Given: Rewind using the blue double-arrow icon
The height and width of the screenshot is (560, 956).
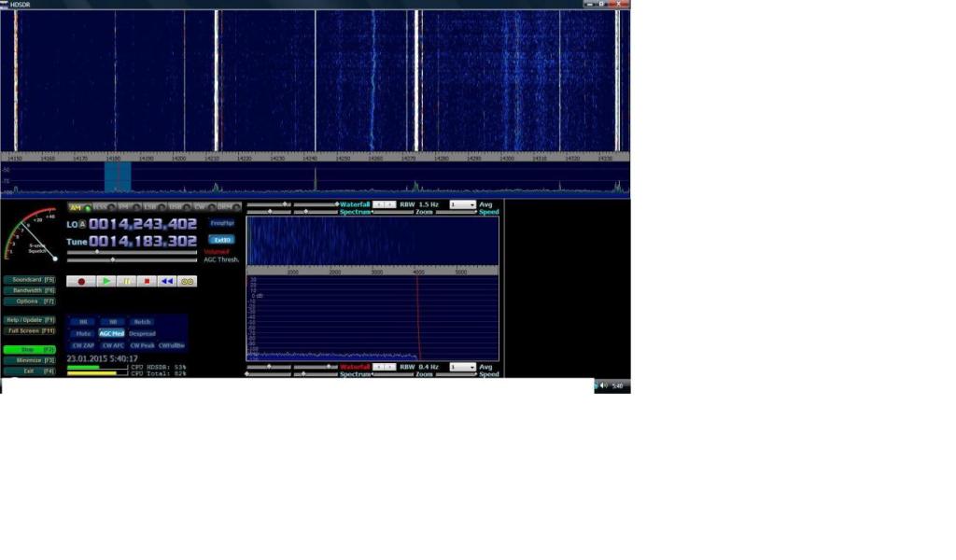Looking at the screenshot, I should [x=166, y=281].
